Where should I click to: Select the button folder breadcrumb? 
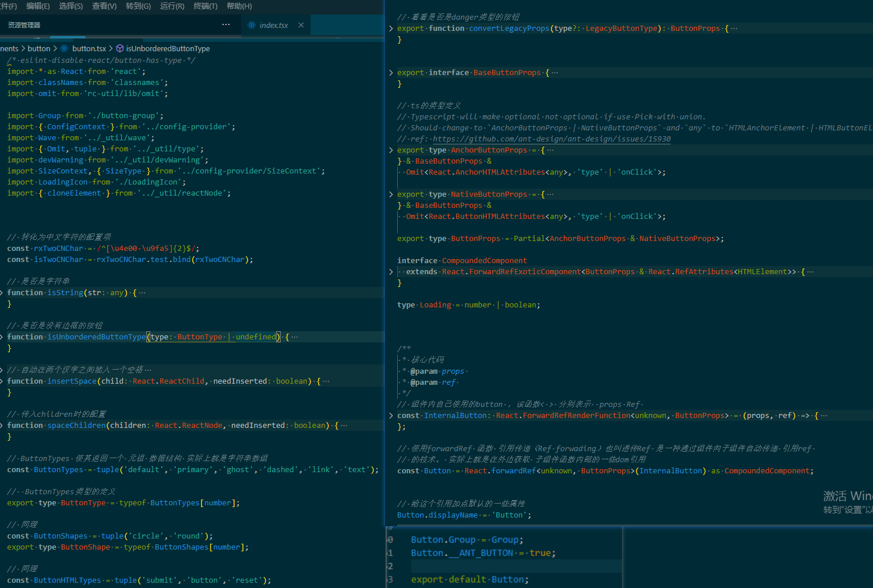click(x=39, y=48)
